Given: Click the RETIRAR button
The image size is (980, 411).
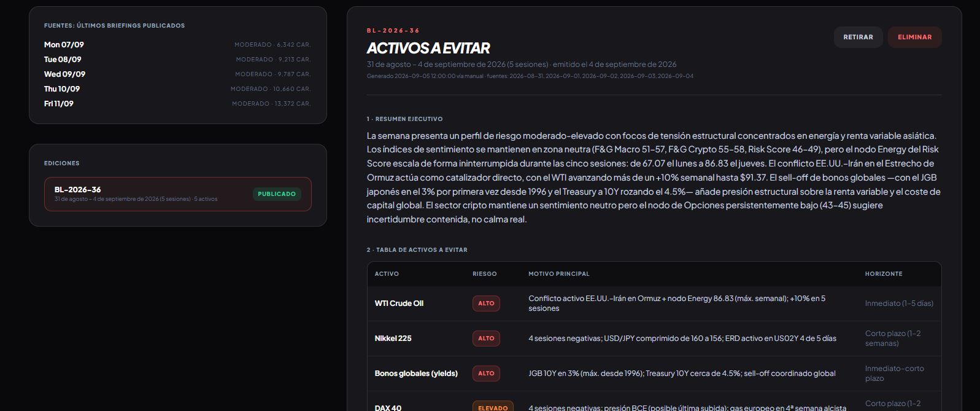Looking at the screenshot, I should 858,37.
